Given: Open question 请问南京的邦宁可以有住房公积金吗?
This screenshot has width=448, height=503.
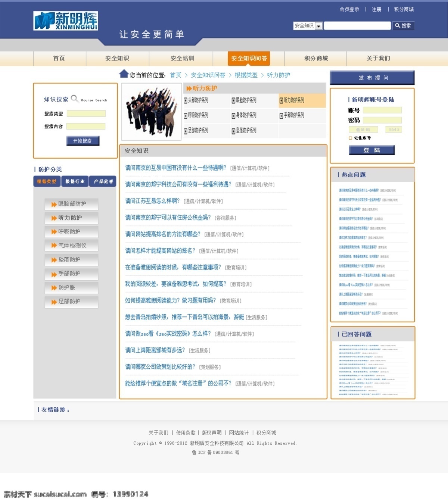Looking at the screenshot, I should (x=168, y=218).
